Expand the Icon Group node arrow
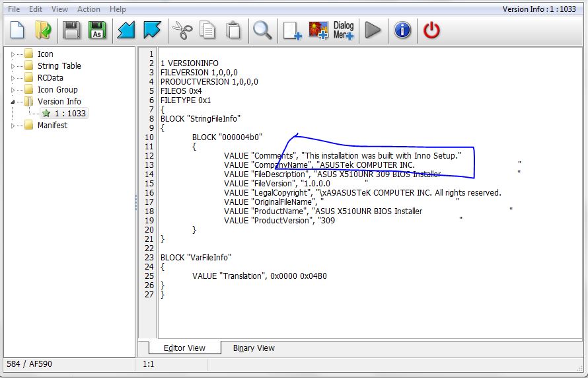Screen dimensions: 588x378 pos(13,90)
